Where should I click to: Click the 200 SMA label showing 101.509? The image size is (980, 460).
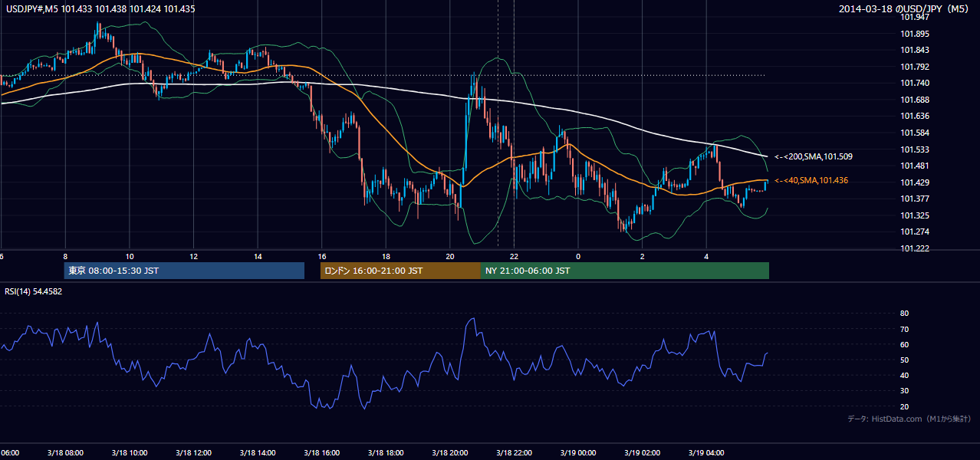pos(814,156)
